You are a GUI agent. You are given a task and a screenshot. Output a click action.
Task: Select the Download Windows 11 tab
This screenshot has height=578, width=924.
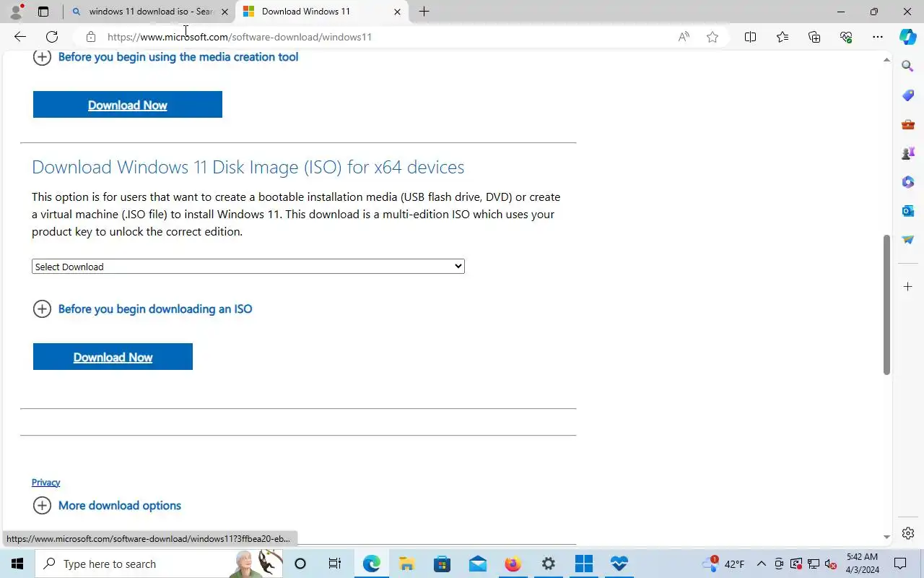(x=321, y=12)
